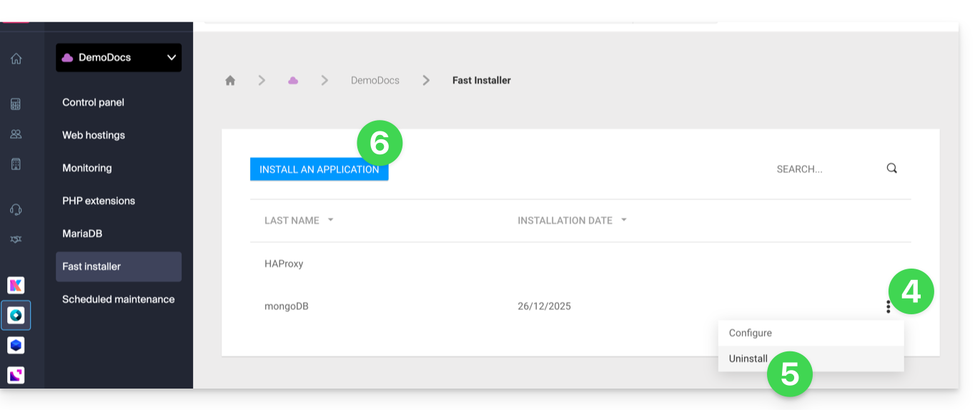
Task: Open the blue cube app icon
Action: pos(16,345)
